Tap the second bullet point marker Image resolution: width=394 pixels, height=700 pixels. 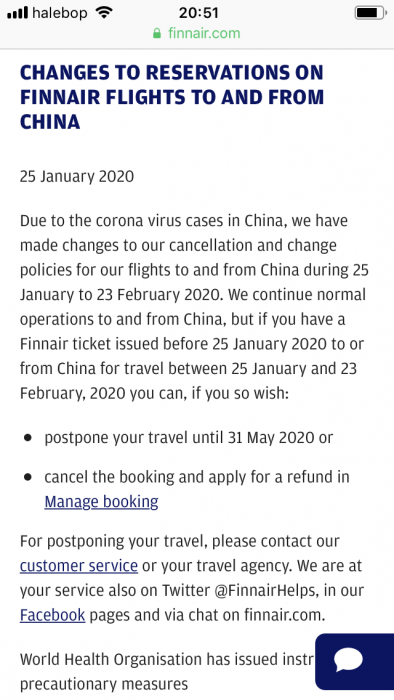pos(28,477)
